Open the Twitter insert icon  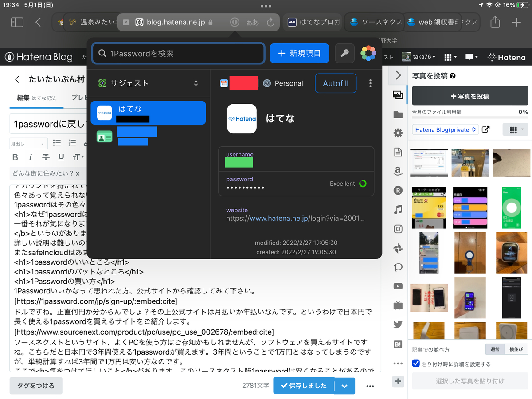pyautogui.click(x=398, y=325)
